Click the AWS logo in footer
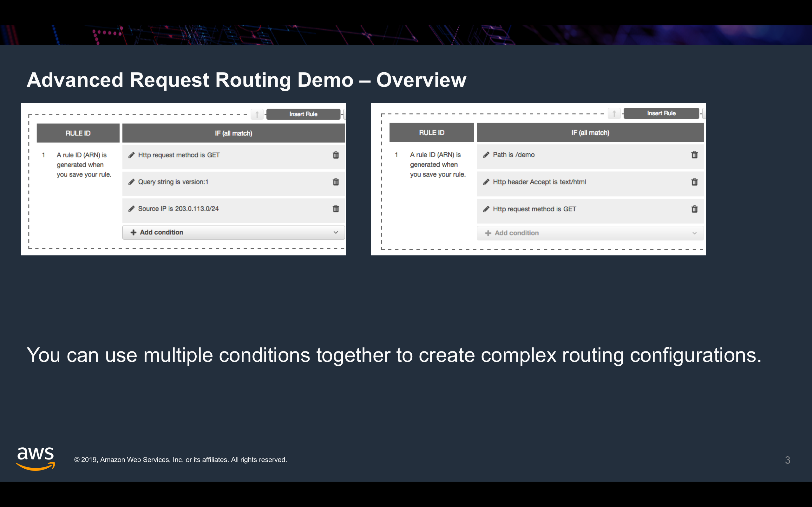Viewport: 812px width, 507px height. [36, 459]
